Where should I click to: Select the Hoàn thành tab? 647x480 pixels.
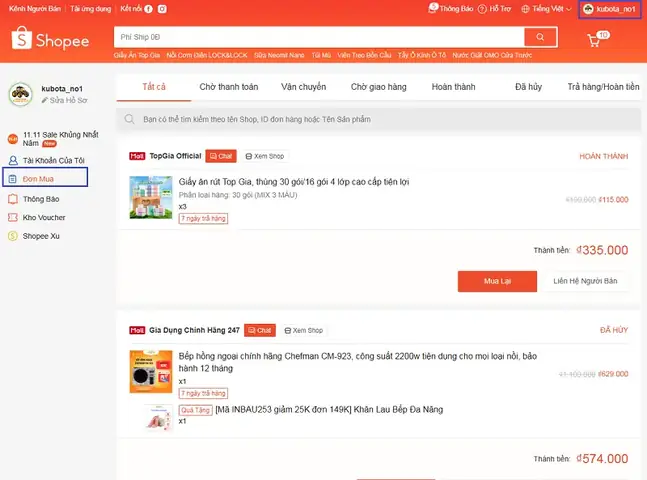pos(453,87)
